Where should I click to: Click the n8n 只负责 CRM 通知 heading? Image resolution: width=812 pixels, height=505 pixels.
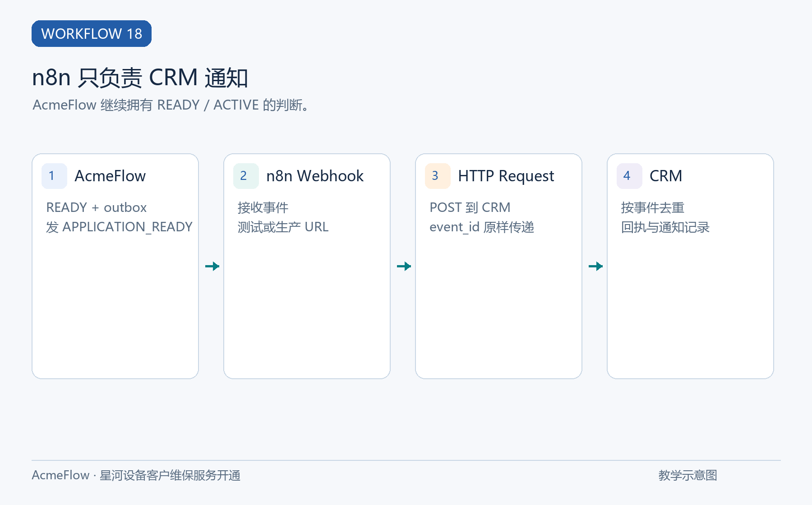point(140,78)
